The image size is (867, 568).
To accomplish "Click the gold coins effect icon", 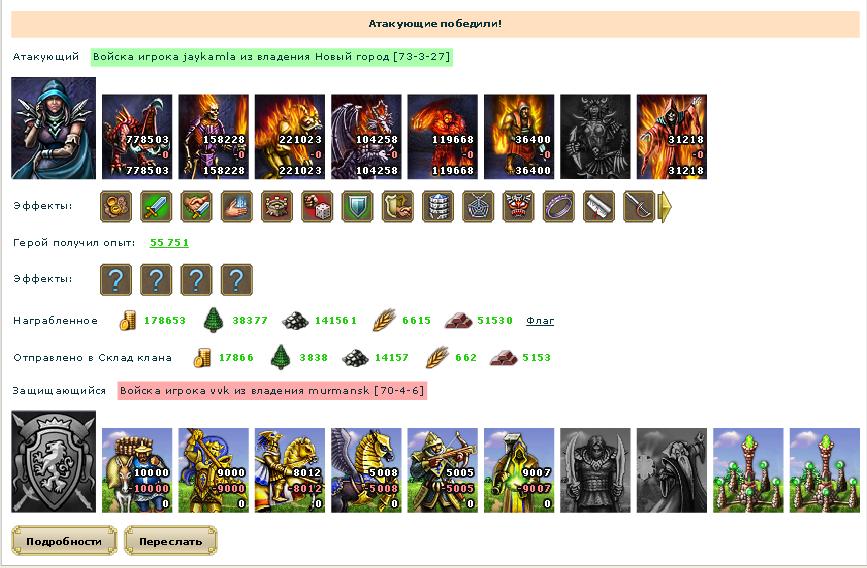I will [x=116, y=206].
